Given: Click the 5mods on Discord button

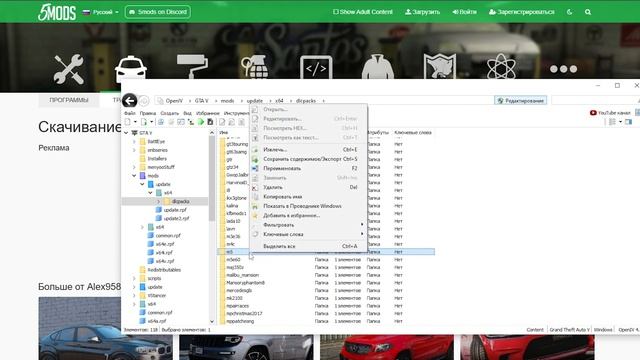Looking at the screenshot, I should 158,12.
